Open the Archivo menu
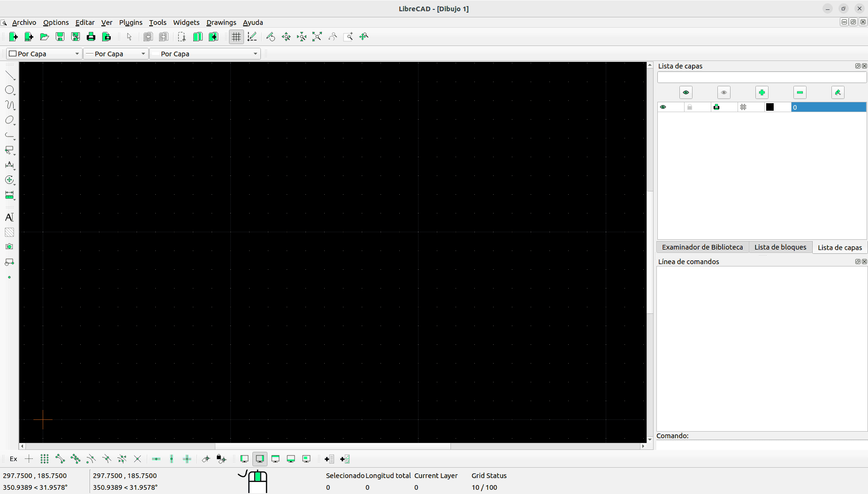This screenshot has height=494, width=868. tap(23, 22)
